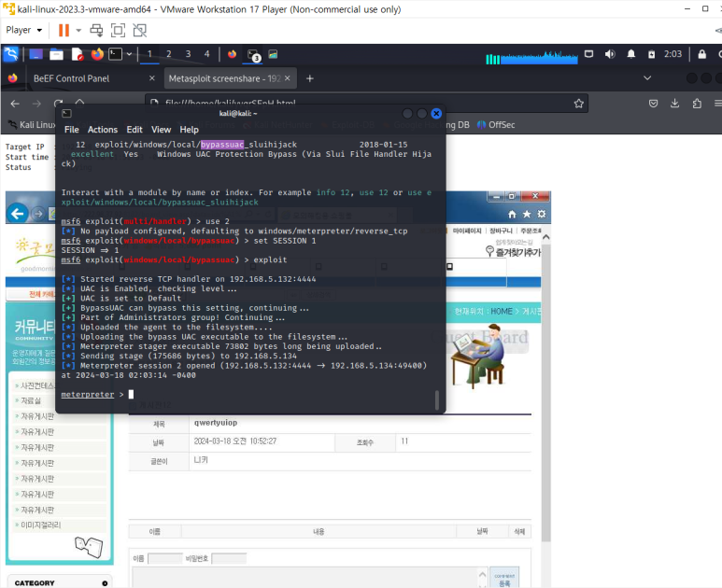Open the Kali Linux bookmark
Screen dimensions: 722x588
tap(32, 125)
